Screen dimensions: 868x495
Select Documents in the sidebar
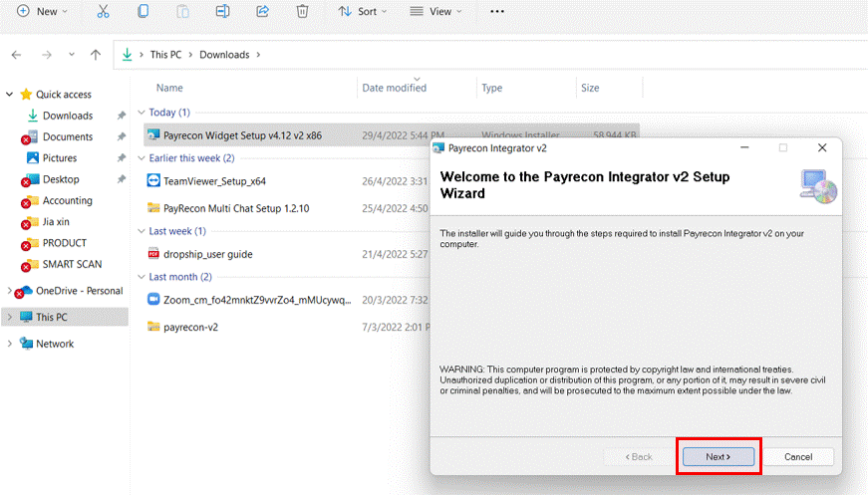(68, 136)
